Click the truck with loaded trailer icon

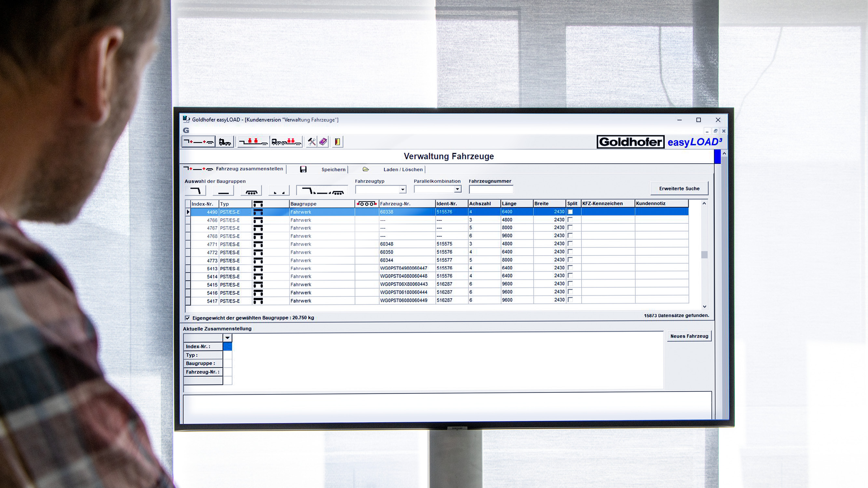[286, 142]
